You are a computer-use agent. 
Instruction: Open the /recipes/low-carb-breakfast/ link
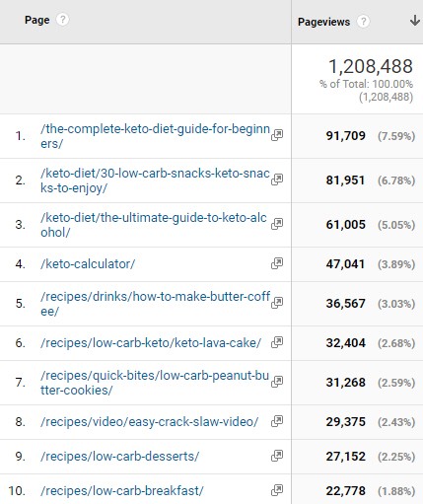(x=122, y=491)
